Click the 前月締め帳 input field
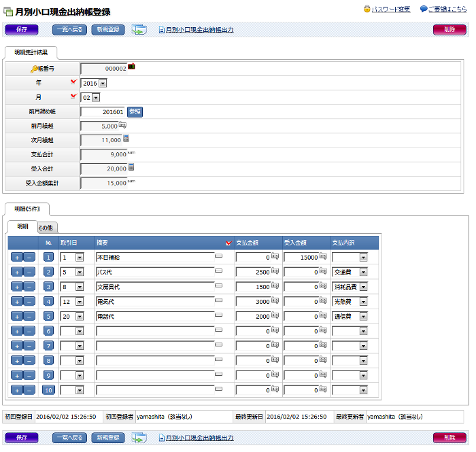 (x=102, y=112)
